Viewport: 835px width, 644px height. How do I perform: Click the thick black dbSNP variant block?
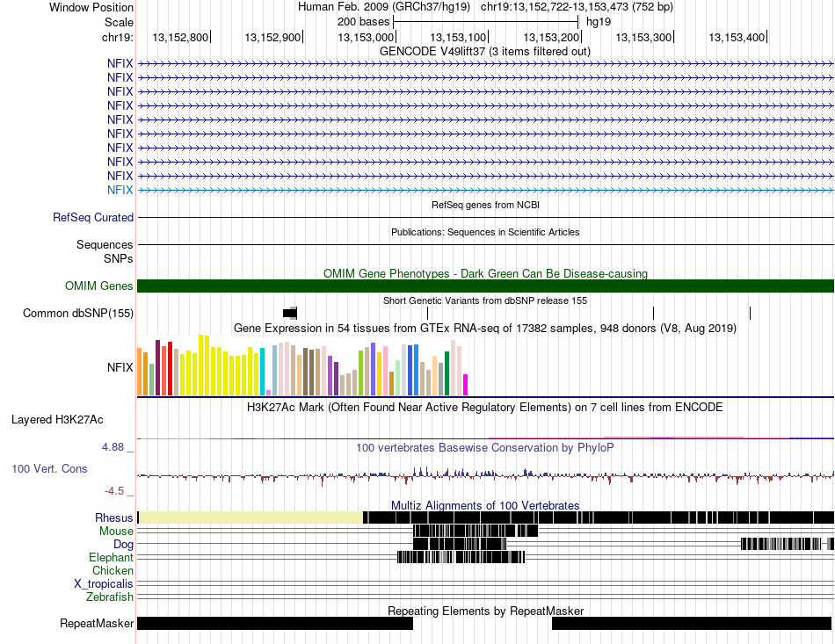pos(290,313)
